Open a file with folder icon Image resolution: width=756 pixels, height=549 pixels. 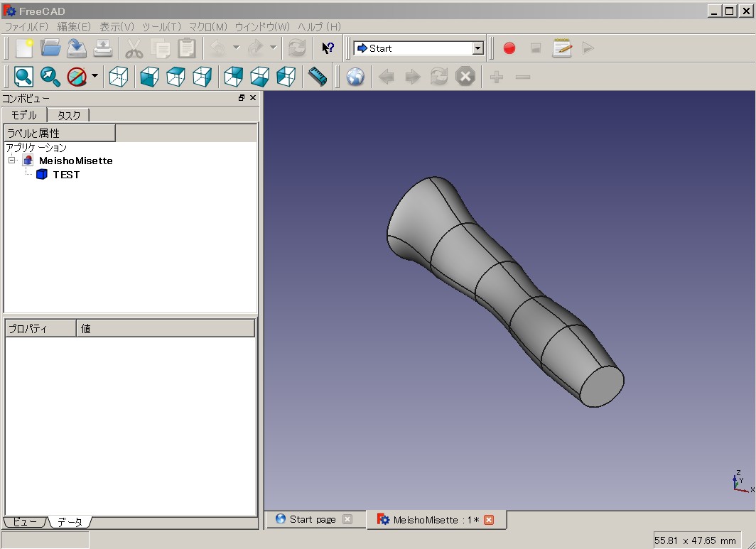(50, 48)
